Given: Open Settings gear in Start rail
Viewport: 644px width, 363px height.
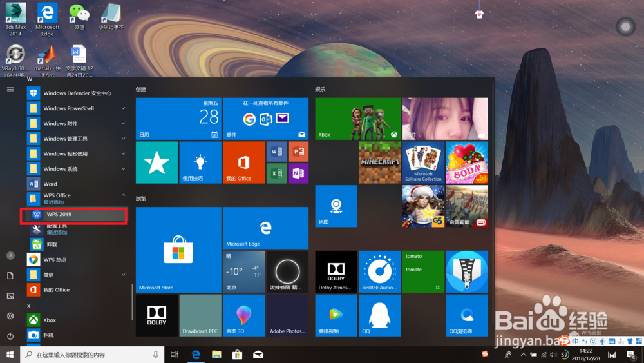Looking at the screenshot, I should click(10, 316).
